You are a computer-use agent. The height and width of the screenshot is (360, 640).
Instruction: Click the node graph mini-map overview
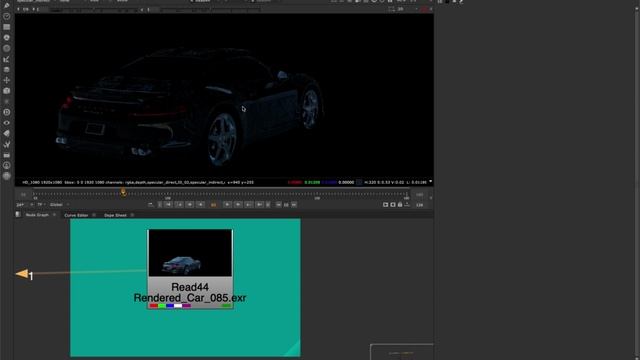[x=402, y=352]
